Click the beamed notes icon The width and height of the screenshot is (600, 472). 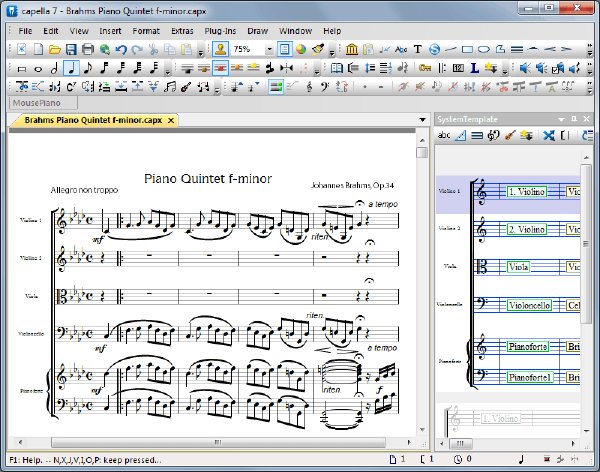coord(170,87)
